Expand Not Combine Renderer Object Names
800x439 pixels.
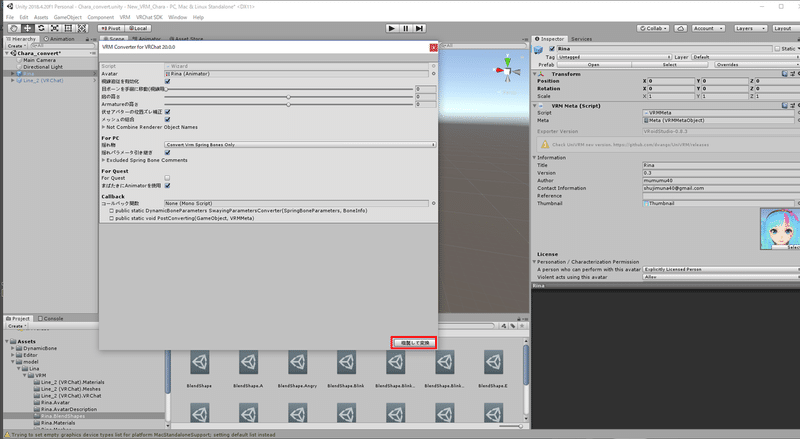104,127
